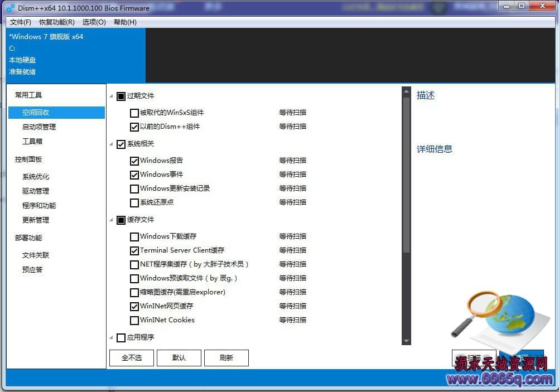Open the 帮助(H) menu
Image resolution: width=559 pixels, height=392 pixels.
pyautogui.click(x=125, y=22)
